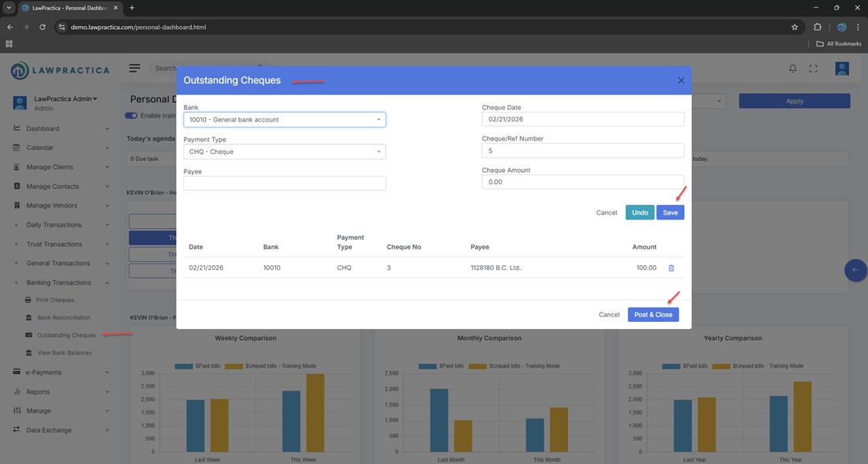868x464 pixels.
Task: Expand the Reports sidebar section
Action: [38, 391]
